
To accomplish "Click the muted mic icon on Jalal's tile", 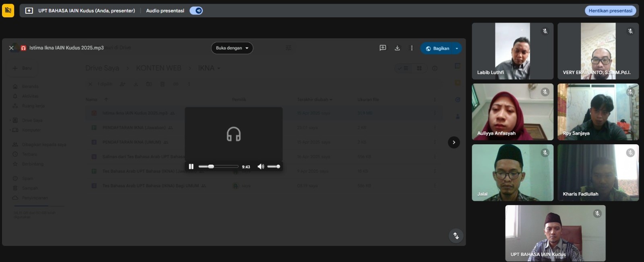I will 545,153.
